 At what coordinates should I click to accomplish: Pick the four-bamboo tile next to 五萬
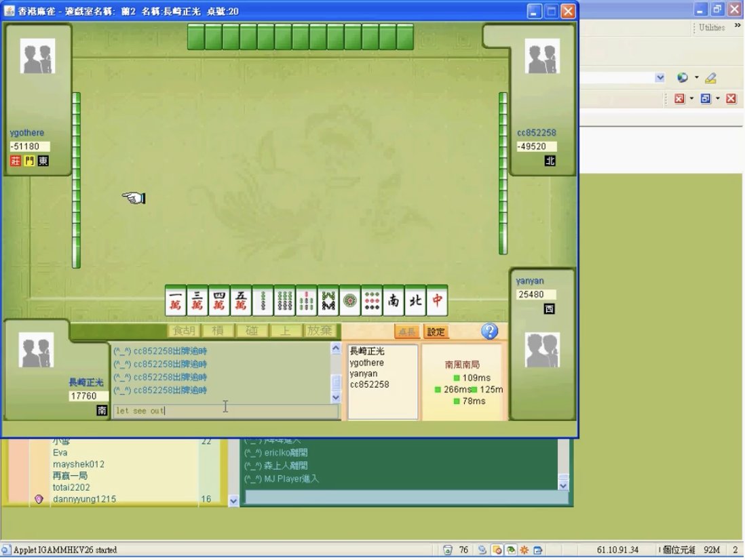(263, 300)
